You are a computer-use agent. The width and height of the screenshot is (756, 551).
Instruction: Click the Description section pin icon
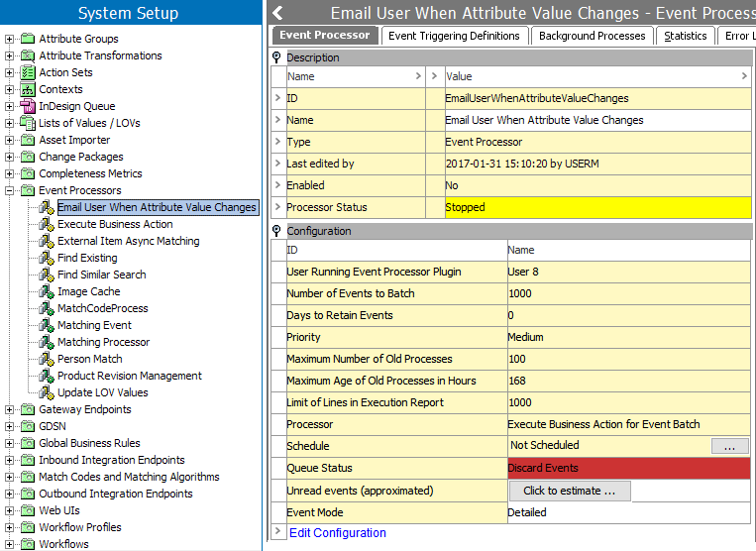tap(276, 57)
